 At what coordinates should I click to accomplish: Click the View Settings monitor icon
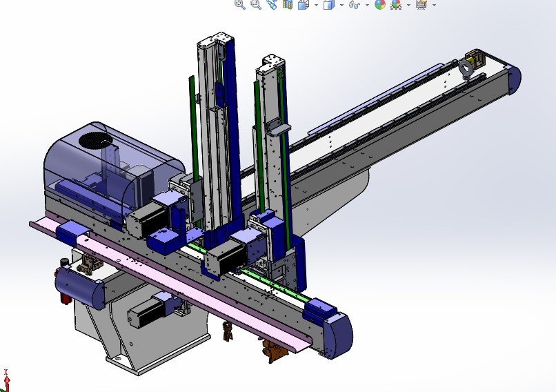[421, 5]
